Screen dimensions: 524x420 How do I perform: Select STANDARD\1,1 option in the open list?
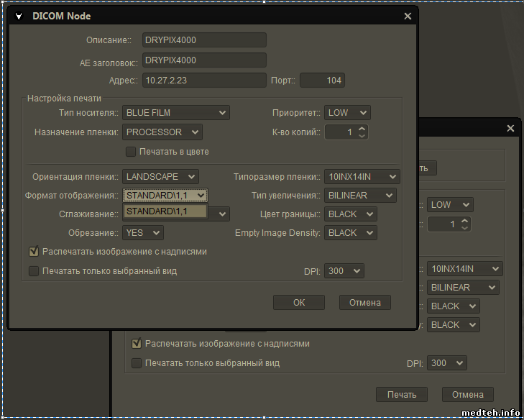(x=165, y=211)
